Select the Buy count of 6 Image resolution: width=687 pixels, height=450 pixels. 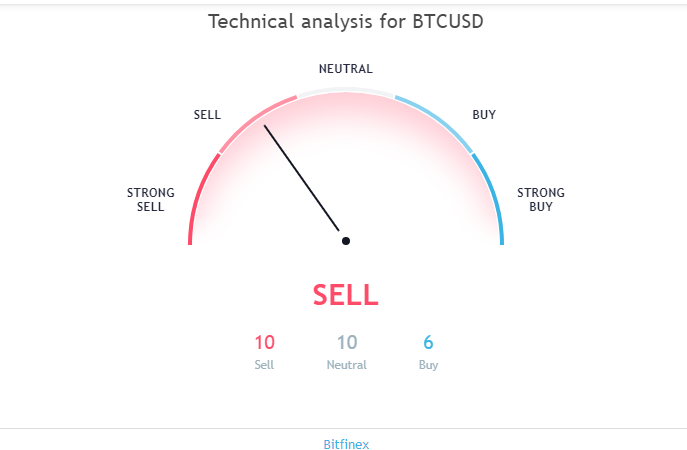tap(428, 342)
